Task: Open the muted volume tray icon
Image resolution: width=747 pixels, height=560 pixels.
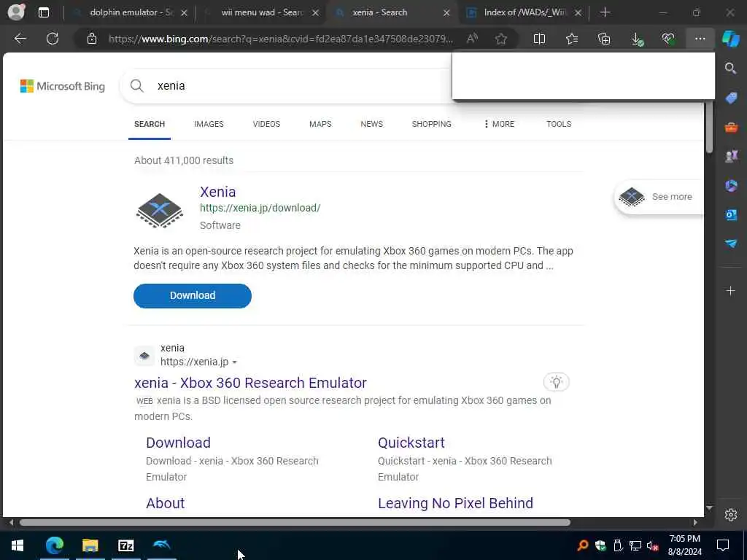Action: pos(652,545)
